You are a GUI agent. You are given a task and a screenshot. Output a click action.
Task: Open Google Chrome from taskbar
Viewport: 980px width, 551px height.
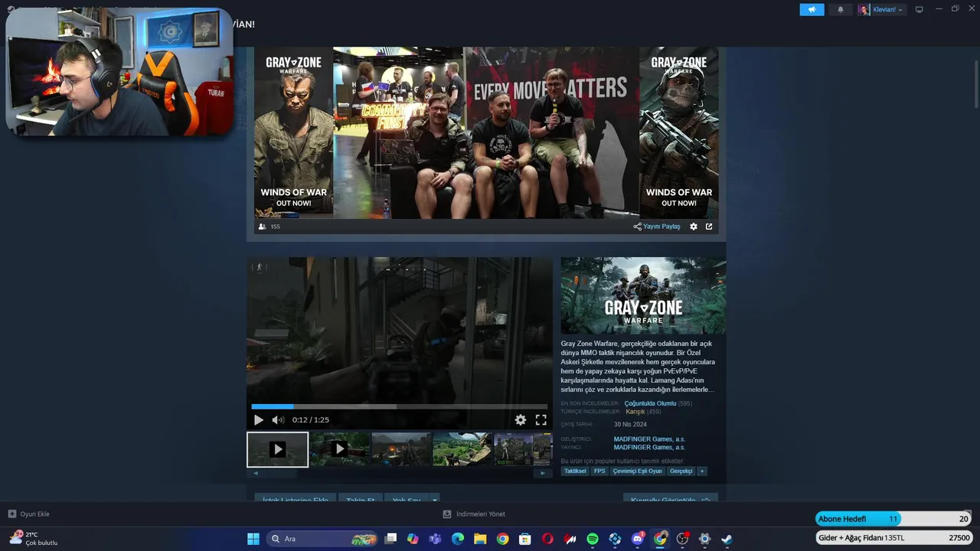click(x=502, y=539)
